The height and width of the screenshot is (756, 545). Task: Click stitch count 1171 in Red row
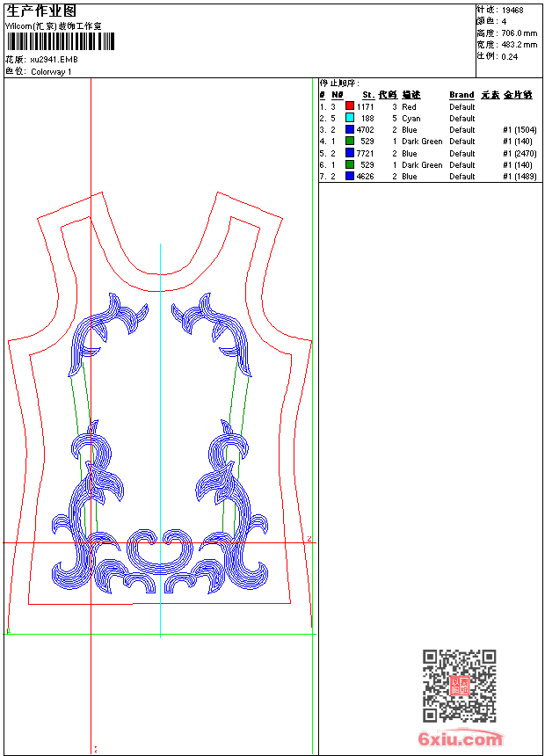pos(365,107)
